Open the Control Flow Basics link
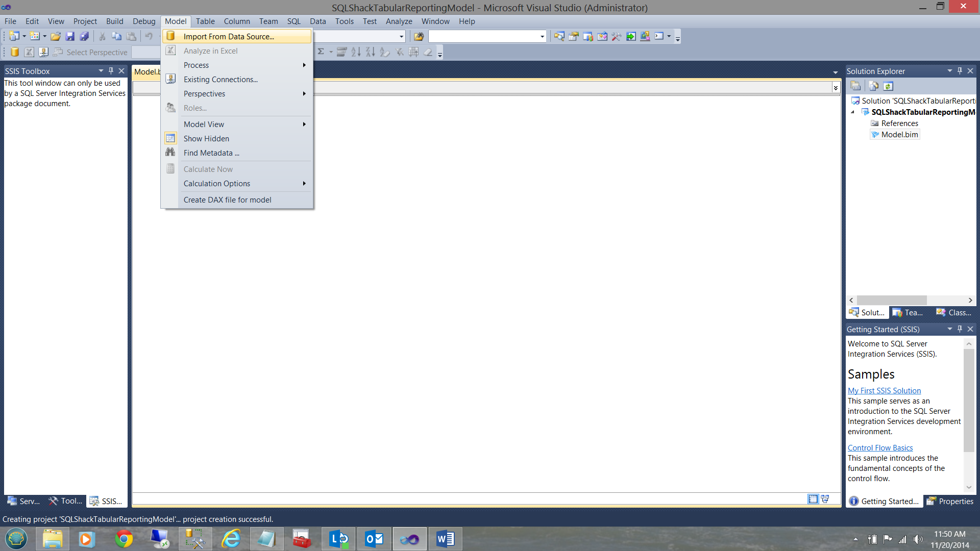Image resolution: width=980 pixels, height=551 pixels. [x=880, y=448]
